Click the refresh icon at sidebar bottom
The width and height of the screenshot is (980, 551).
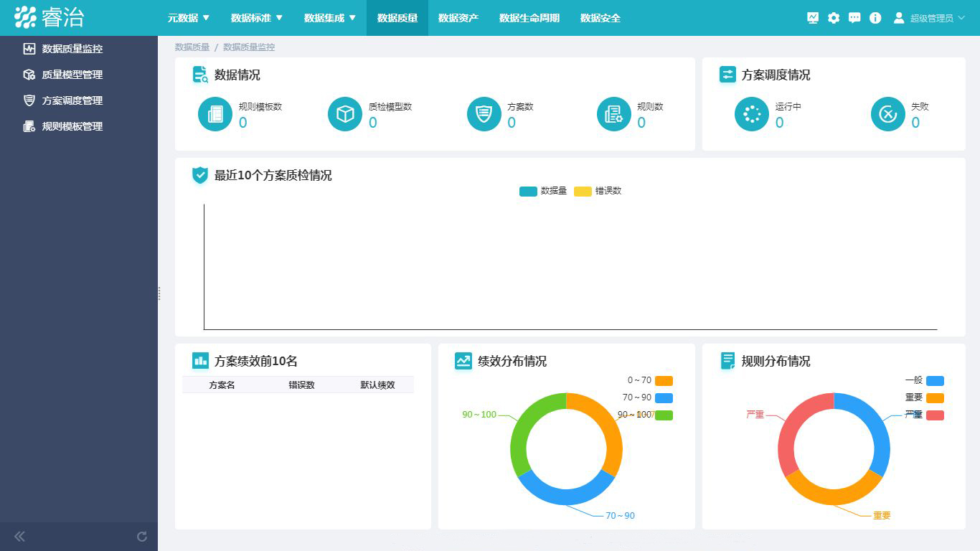pos(142,537)
